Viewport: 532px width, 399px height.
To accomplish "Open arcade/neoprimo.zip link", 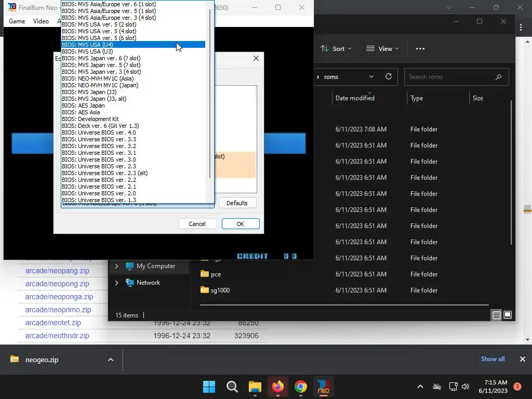I will [58, 310].
